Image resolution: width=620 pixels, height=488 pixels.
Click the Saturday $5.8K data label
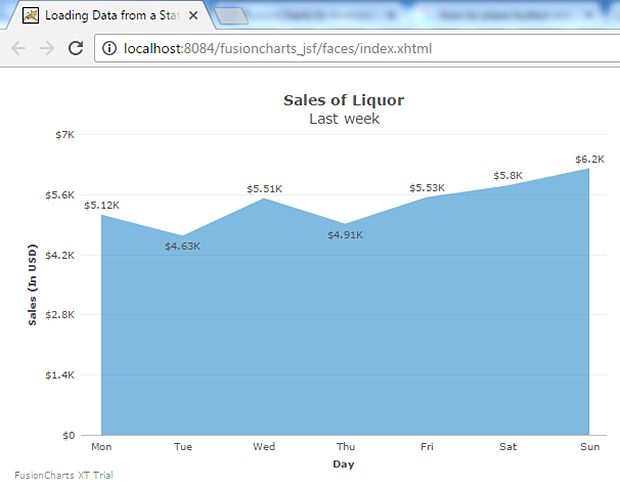click(508, 176)
